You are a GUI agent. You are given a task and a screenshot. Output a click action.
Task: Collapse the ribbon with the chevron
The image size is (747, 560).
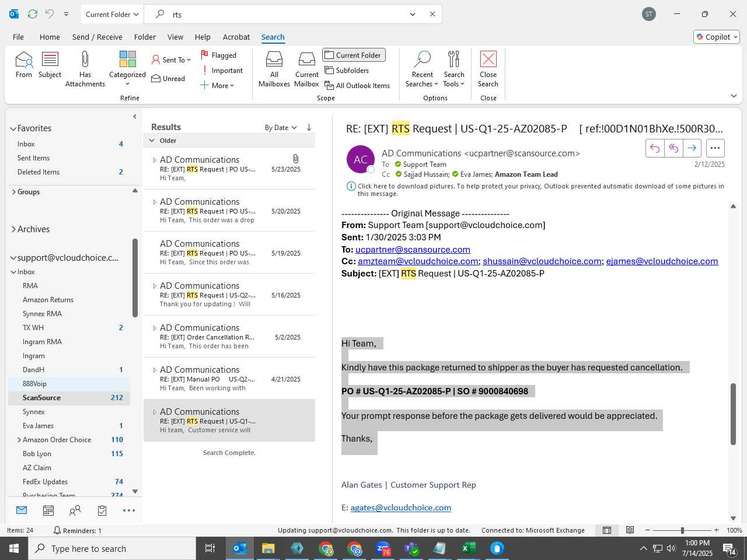(x=734, y=96)
